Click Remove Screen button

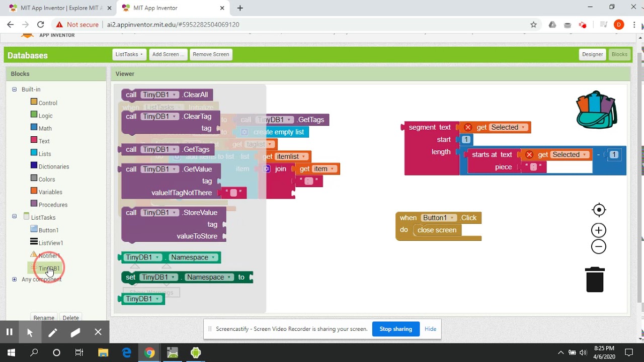point(211,54)
